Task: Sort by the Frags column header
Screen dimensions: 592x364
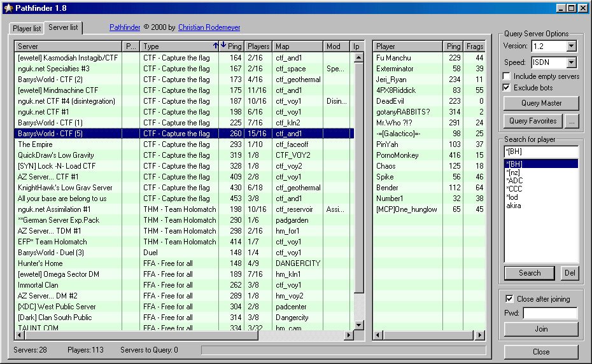Action: [474, 46]
